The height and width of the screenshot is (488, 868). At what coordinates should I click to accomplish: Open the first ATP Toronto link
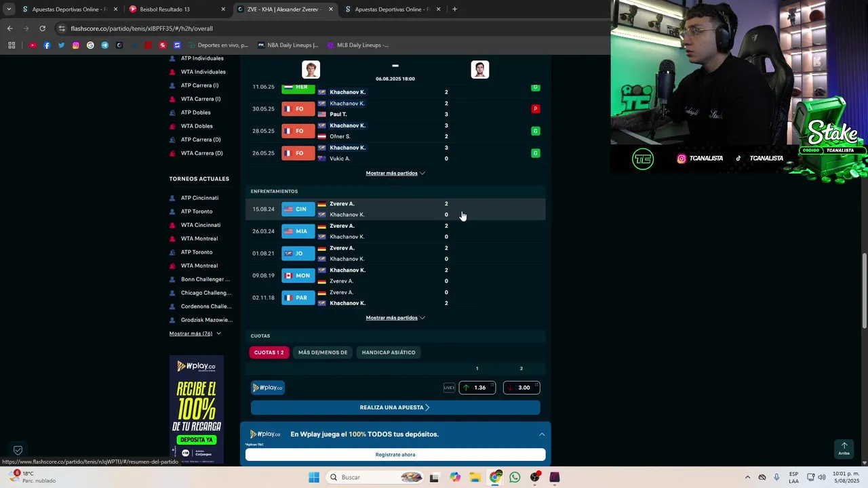coord(197,211)
